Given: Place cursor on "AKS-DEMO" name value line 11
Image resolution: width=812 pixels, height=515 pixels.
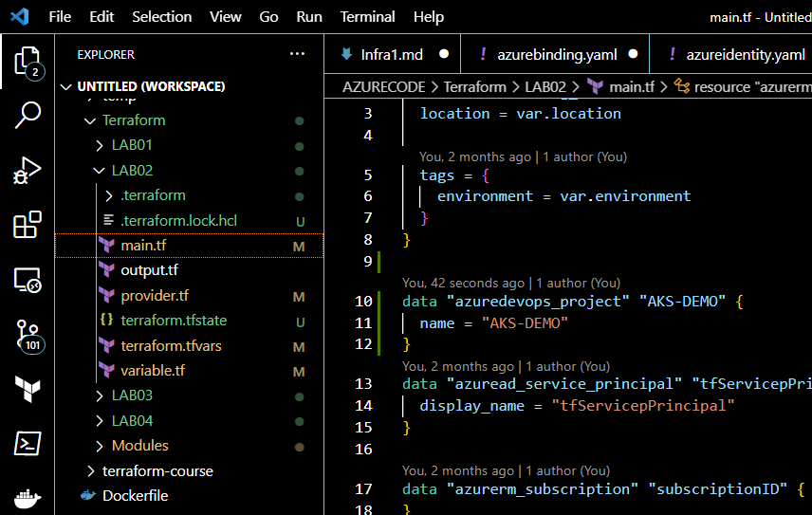Looking at the screenshot, I should pos(525,323).
